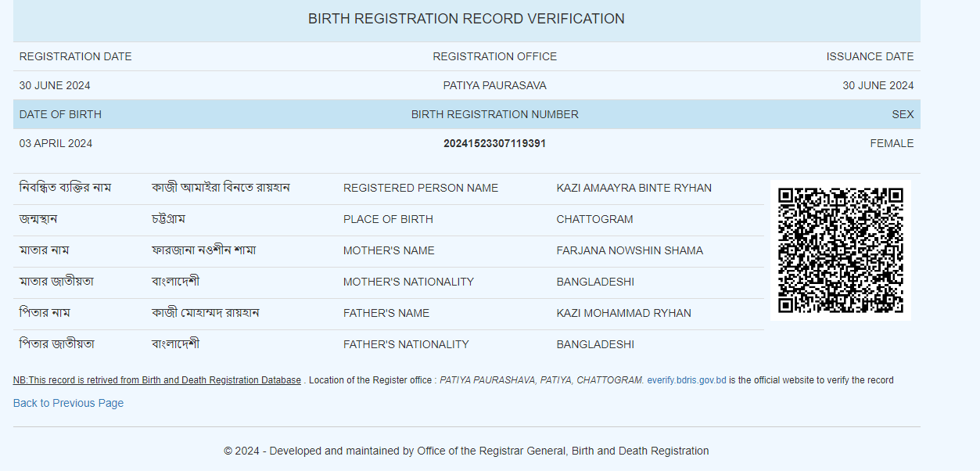Click the REGISTRATION DATE column header
The height and width of the screenshot is (471, 980).
75,56
